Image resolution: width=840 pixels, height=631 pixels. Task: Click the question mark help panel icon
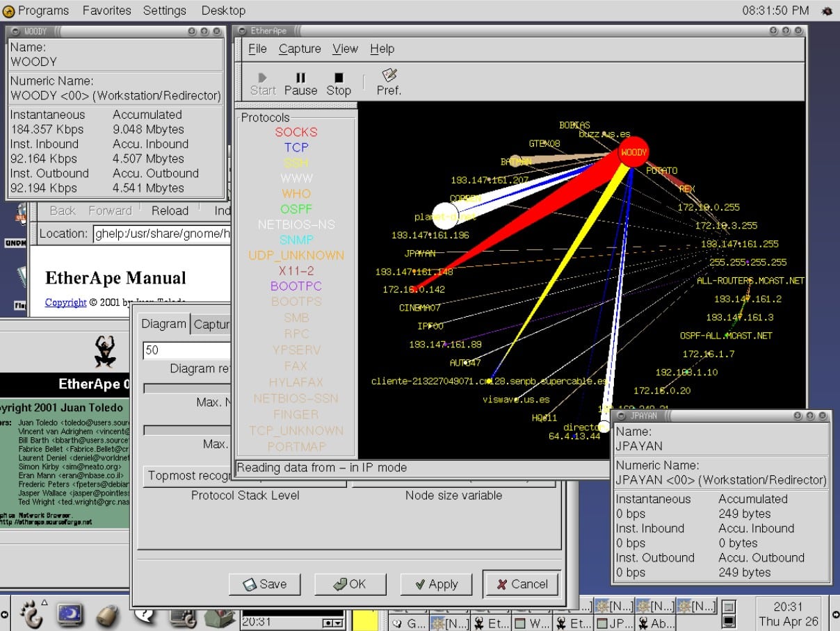[x=144, y=614]
